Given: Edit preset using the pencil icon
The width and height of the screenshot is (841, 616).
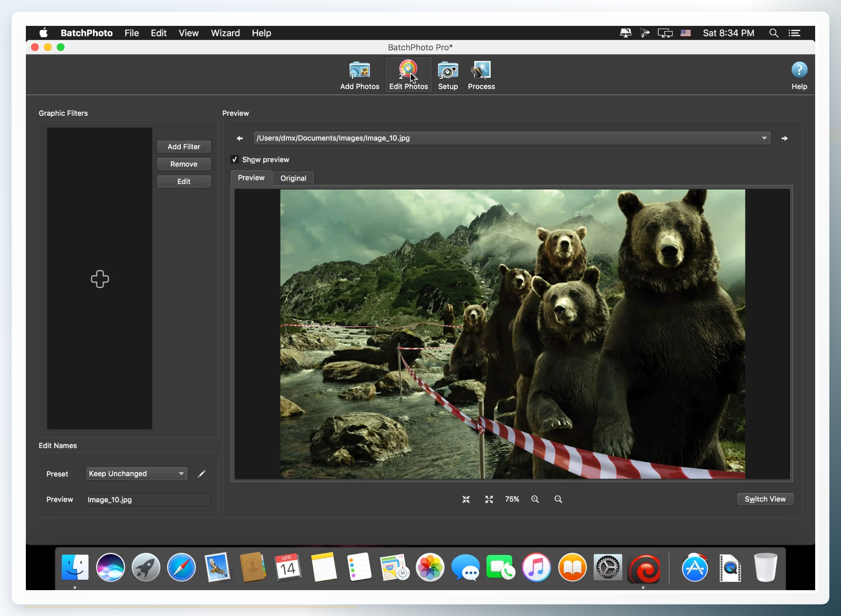Looking at the screenshot, I should click(x=201, y=474).
